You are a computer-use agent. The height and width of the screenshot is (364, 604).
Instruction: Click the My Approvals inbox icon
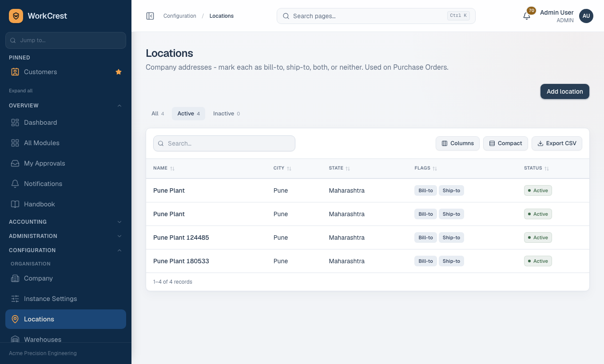pos(15,163)
